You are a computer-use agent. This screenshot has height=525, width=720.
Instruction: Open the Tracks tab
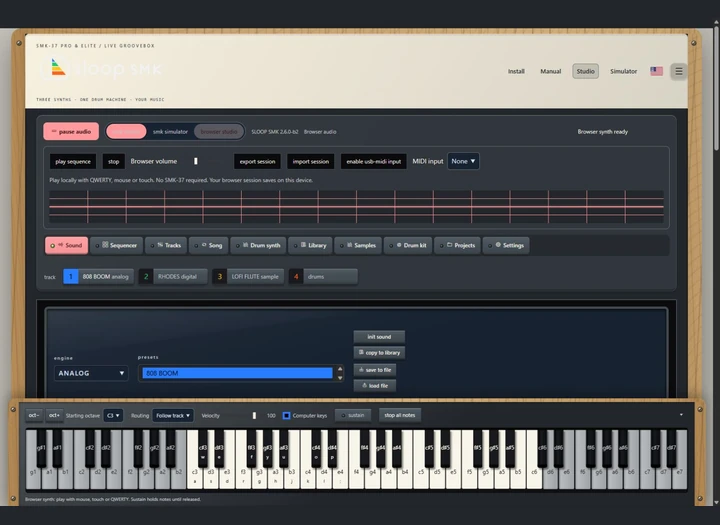[x=166, y=245]
